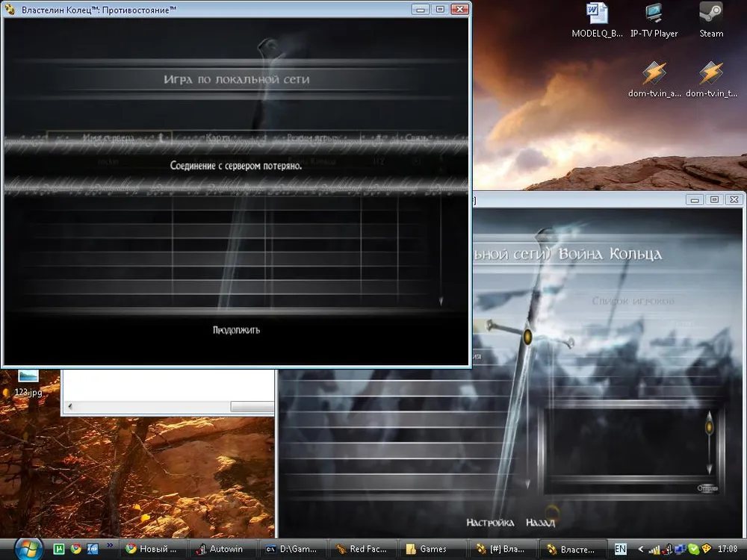Show hidden system tray icons arrow

pyautogui.click(x=640, y=549)
